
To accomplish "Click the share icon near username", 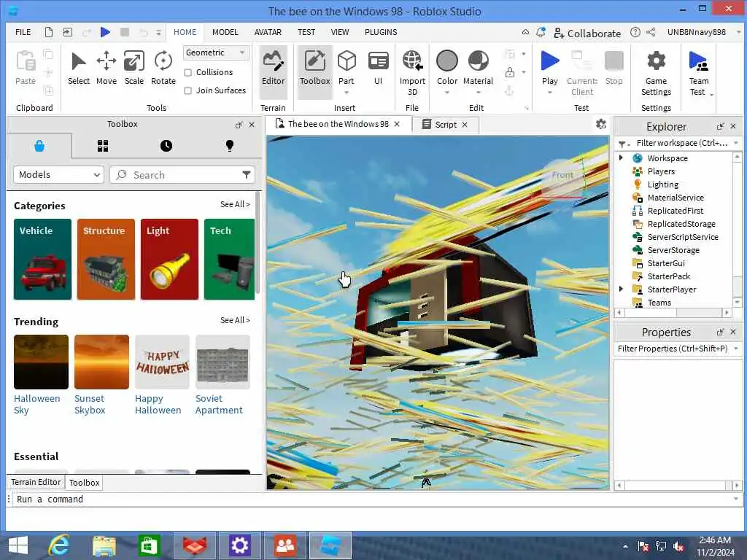I will (x=651, y=32).
